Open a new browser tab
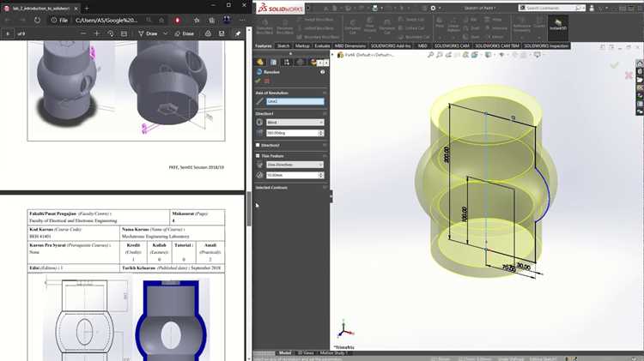Image resolution: width=644 pixels, height=361 pixels. (x=87, y=8)
